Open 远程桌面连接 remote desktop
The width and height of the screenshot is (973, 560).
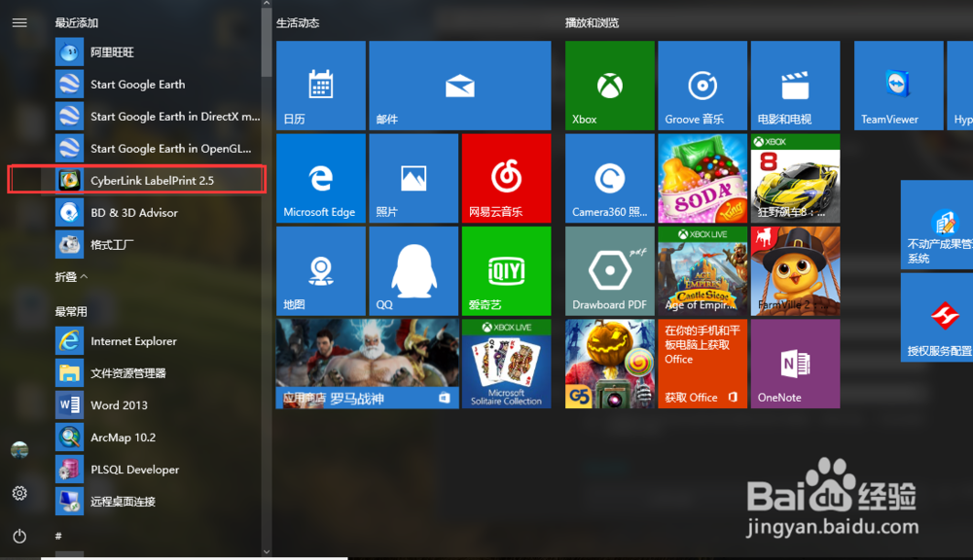click(x=157, y=502)
